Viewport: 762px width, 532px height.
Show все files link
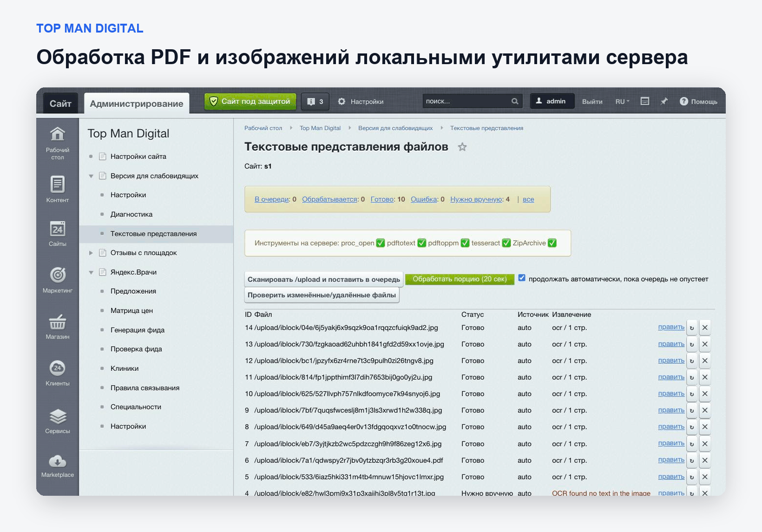click(x=528, y=199)
